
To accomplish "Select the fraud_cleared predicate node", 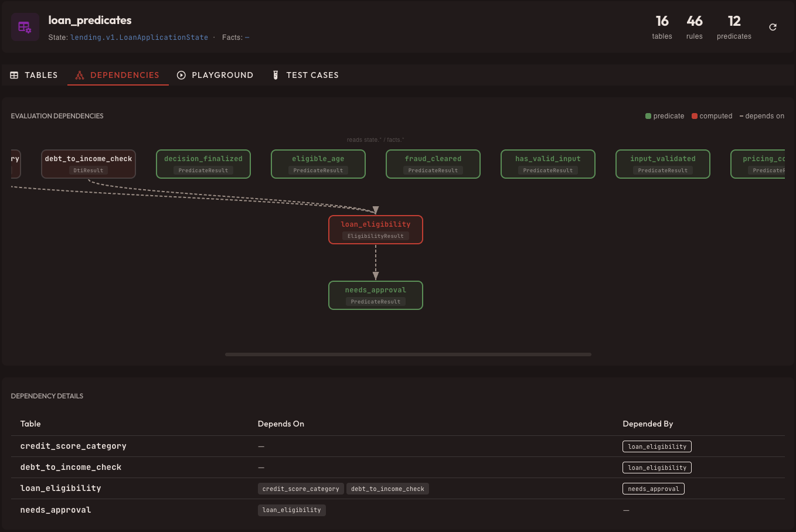I will pyautogui.click(x=433, y=164).
